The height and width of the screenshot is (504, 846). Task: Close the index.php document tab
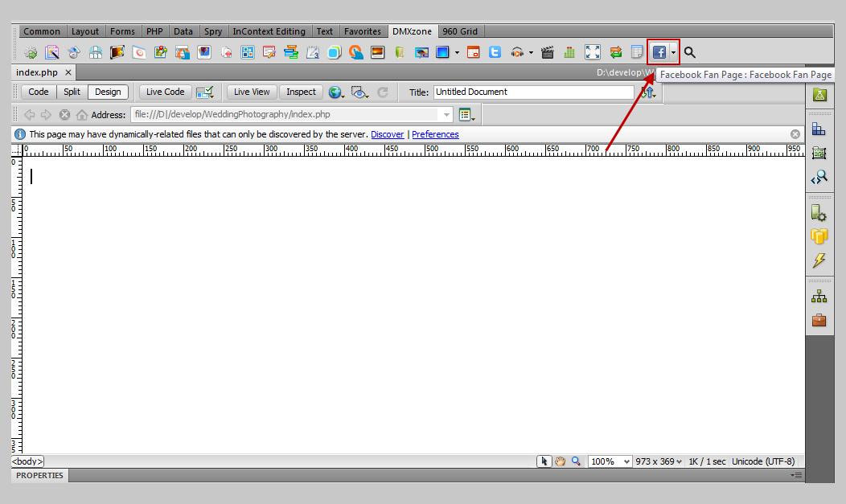68,72
